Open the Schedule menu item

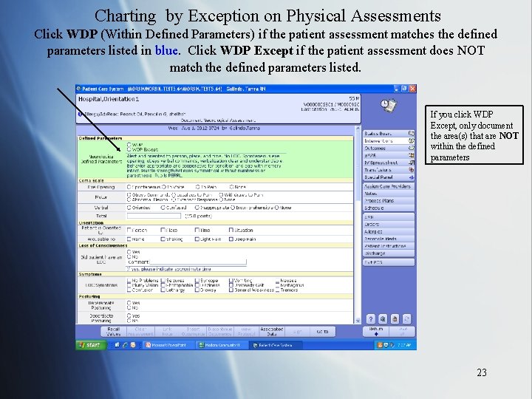[389, 208]
